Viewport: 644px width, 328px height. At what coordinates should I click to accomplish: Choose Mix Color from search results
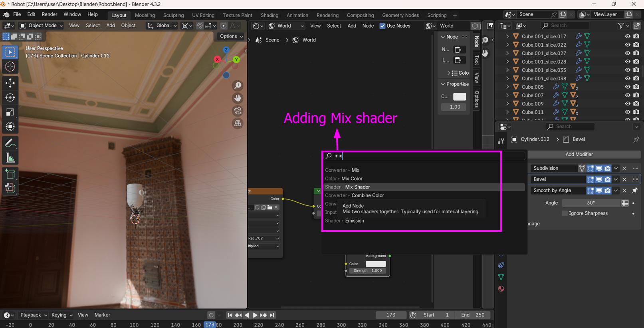pos(424,179)
